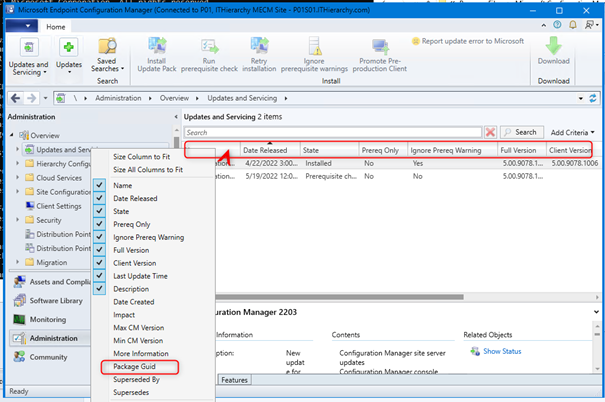Expand the Security node
The width and height of the screenshot is (605, 402).
pos(17,220)
